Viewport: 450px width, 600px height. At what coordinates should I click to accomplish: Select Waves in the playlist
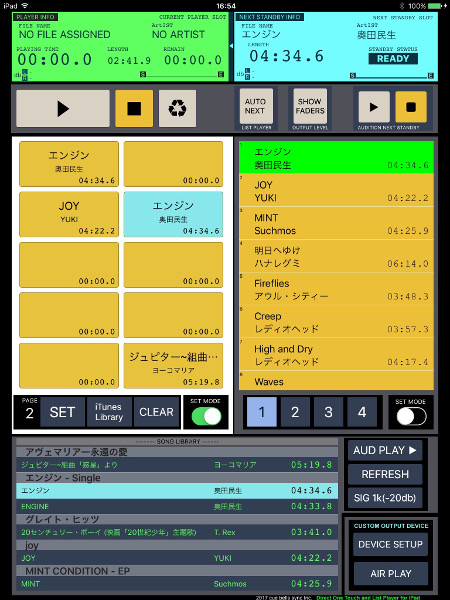(336, 381)
